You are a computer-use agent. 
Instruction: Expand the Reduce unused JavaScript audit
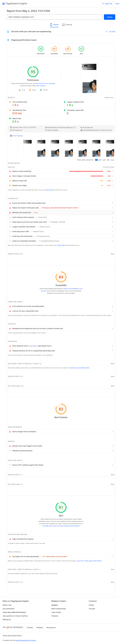pos(61,171)
